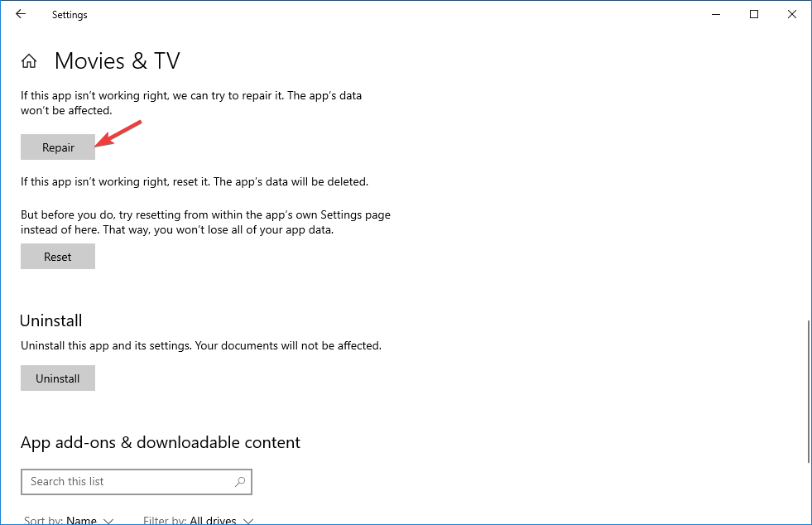The image size is (812, 525).
Task: Click the 'Movies & TV' page title
Action: 117,61
